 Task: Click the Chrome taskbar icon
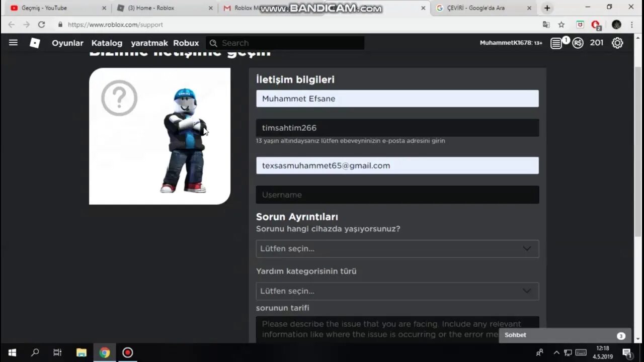point(105,352)
